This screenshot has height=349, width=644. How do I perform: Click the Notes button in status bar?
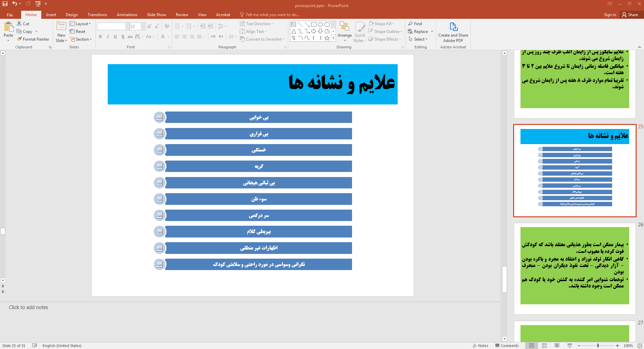coord(481,346)
